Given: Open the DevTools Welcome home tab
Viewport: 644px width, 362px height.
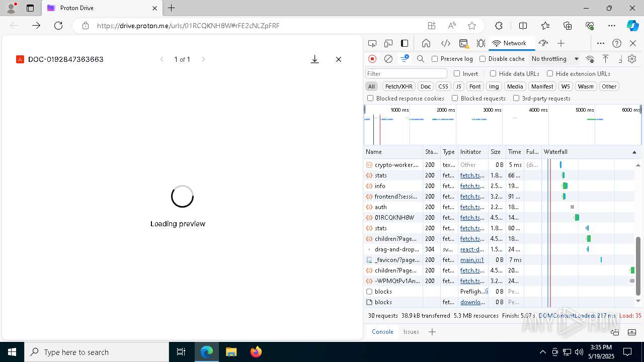Looking at the screenshot, I should tap(426, 43).
